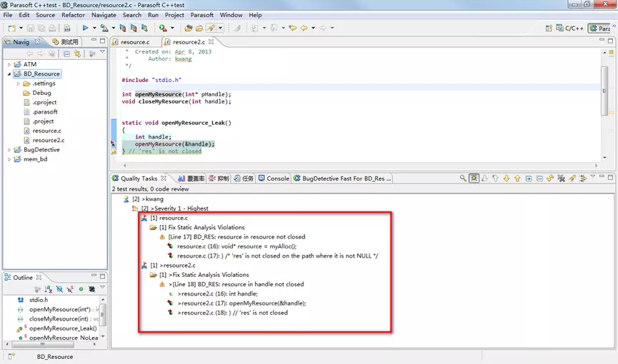Image resolution: width=618 pixels, height=364 pixels.
Task: Click the Save icon in main toolbar
Action: coord(31,28)
